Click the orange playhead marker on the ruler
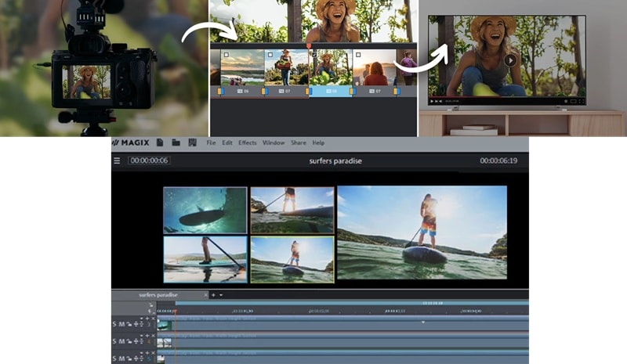Image resolution: width=627 pixels, height=364 pixels. point(175,311)
